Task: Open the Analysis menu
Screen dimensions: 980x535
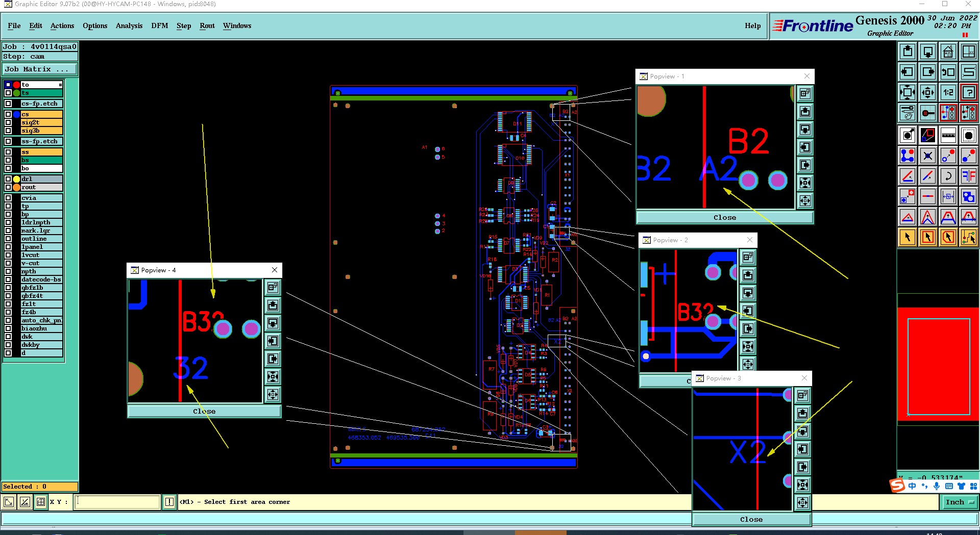Action: 129,26
